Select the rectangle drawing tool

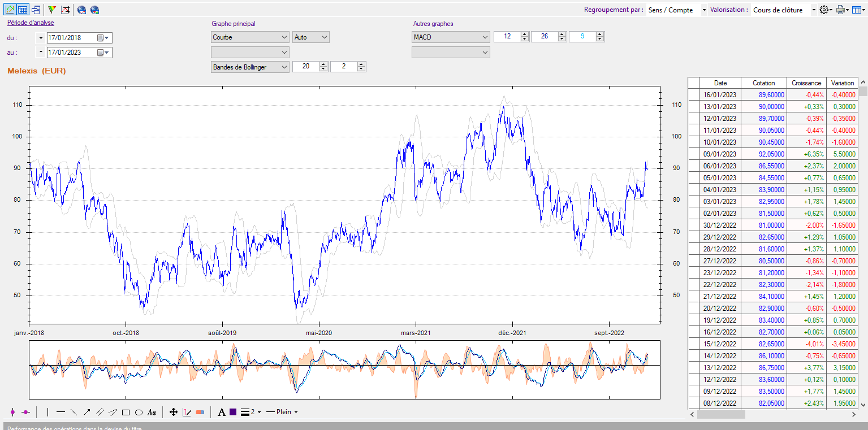(126, 412)
